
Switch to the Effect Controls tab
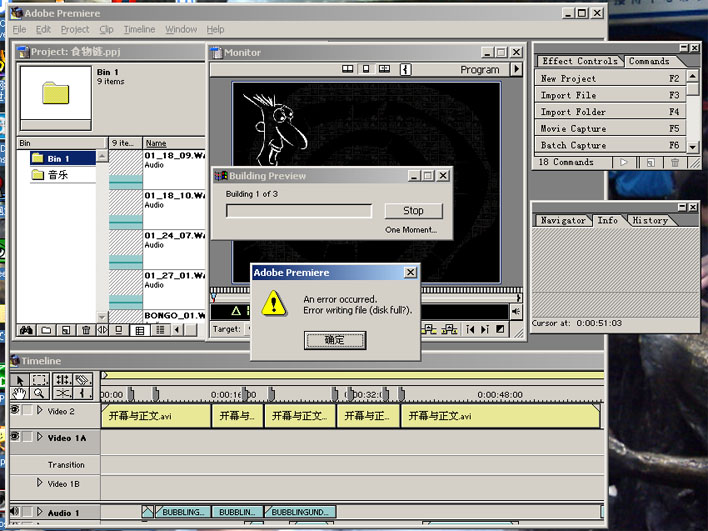pos(580,61)
